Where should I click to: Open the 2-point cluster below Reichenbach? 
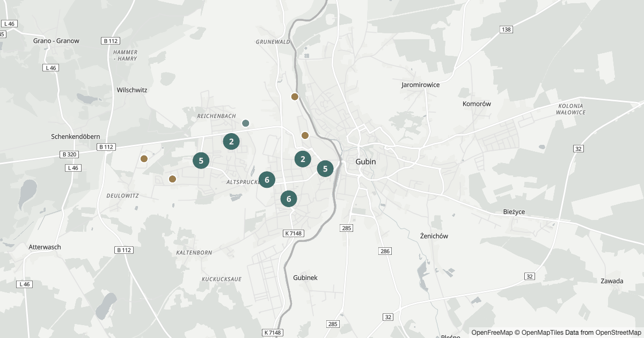(231, 142)
